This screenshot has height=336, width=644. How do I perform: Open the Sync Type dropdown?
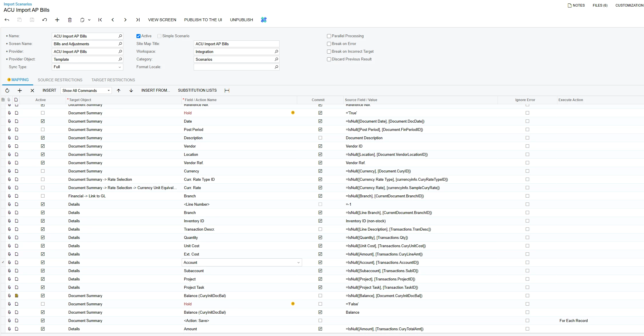click(120, 67)
